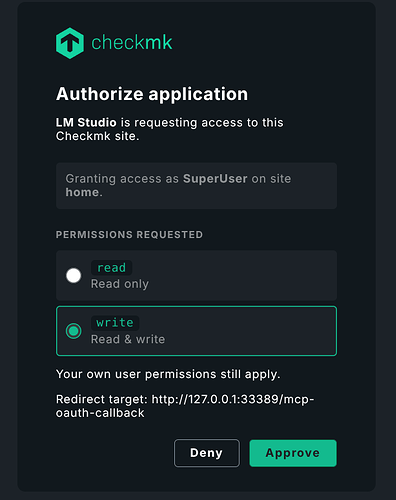Click 'Your own user permissions still apply' note
This screenshot has width=396, height=500.
click(x=168, y=374)
